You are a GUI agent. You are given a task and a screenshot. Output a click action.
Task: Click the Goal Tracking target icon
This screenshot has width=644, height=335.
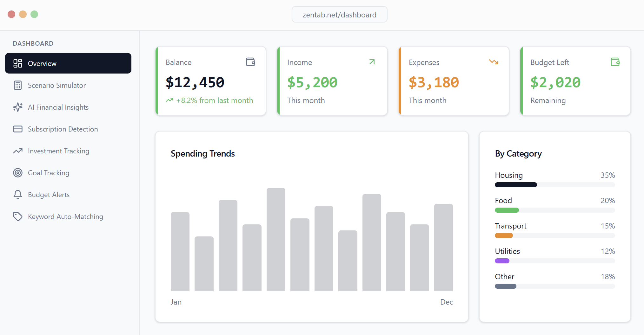coord(18,173)
